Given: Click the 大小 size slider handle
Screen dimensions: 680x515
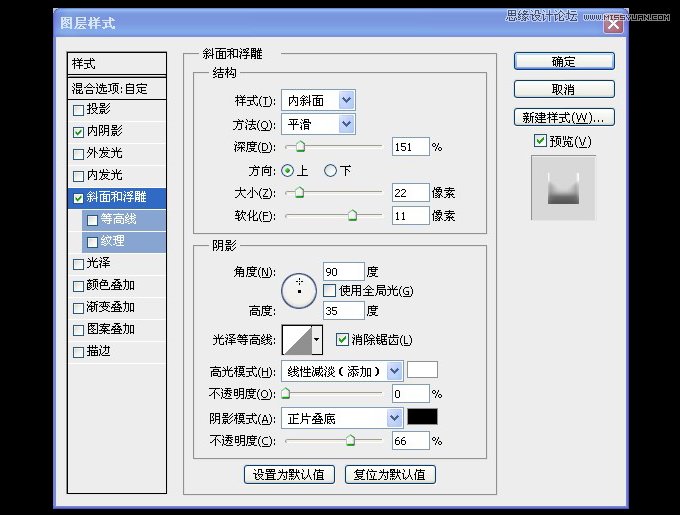Looking at the screenshot, I should click(x=299, y=192).
